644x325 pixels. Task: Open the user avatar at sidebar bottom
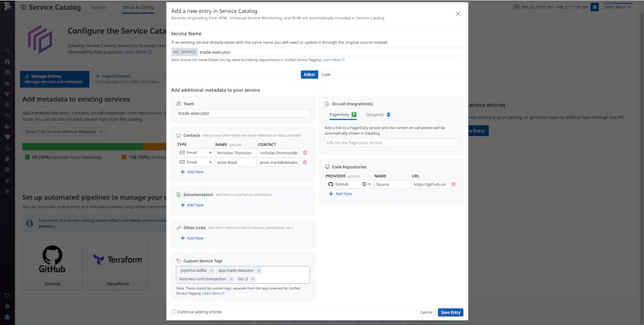pos(7,317)
